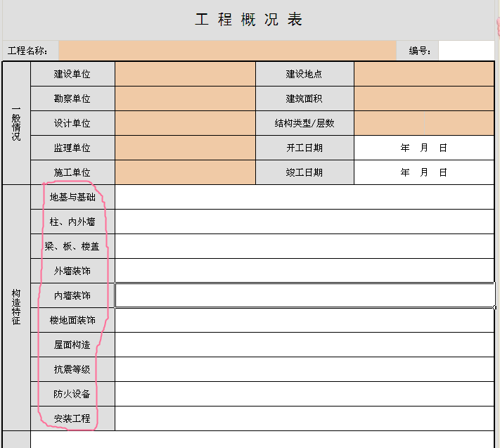
Task: Click the blank cell beside 安装工程
Action: [304, 418]
